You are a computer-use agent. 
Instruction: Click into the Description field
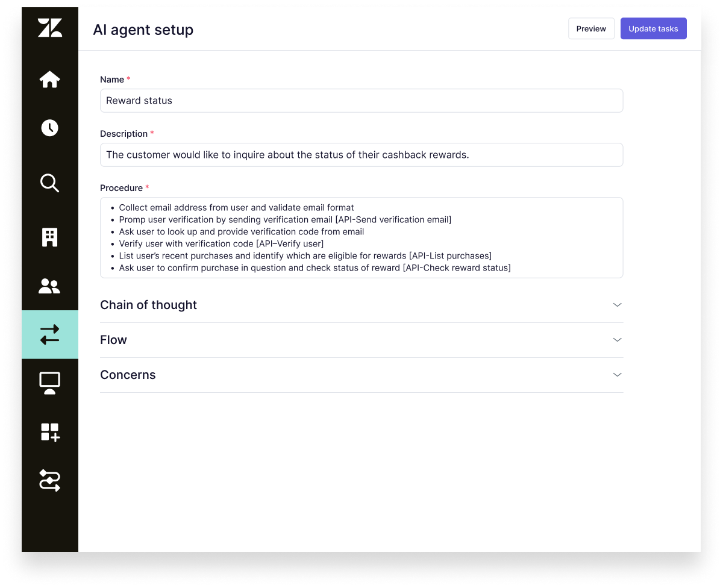click(361, 155)
